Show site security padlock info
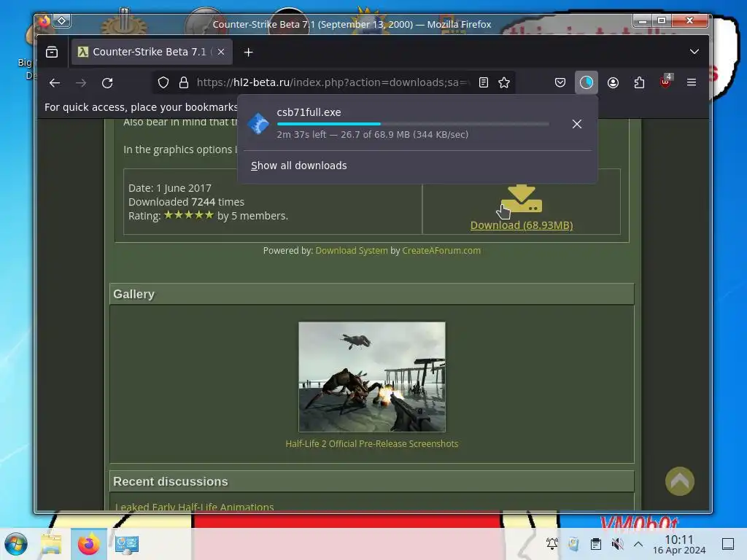Image resolution: width=747 pixels, height=560 pixels. (x=184, y=83)
